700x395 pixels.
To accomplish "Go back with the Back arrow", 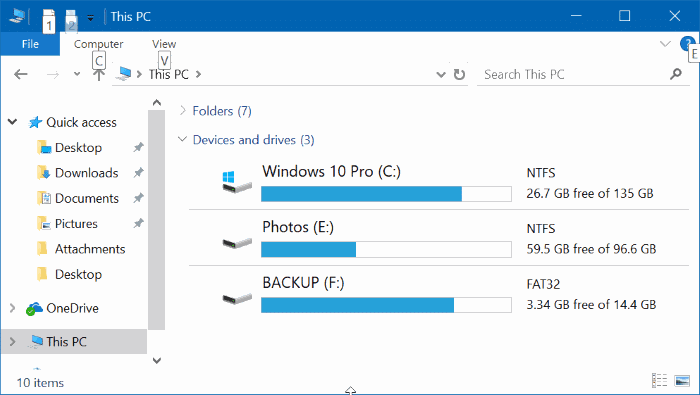I will tap(21, 74).
